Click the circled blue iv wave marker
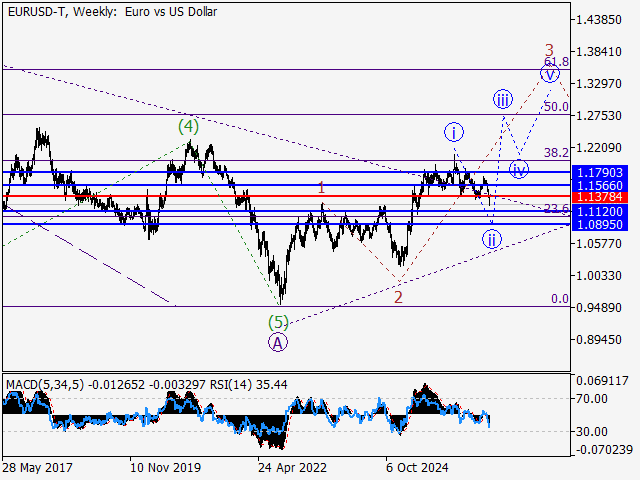640x480 pixels. tap(519, 169)
